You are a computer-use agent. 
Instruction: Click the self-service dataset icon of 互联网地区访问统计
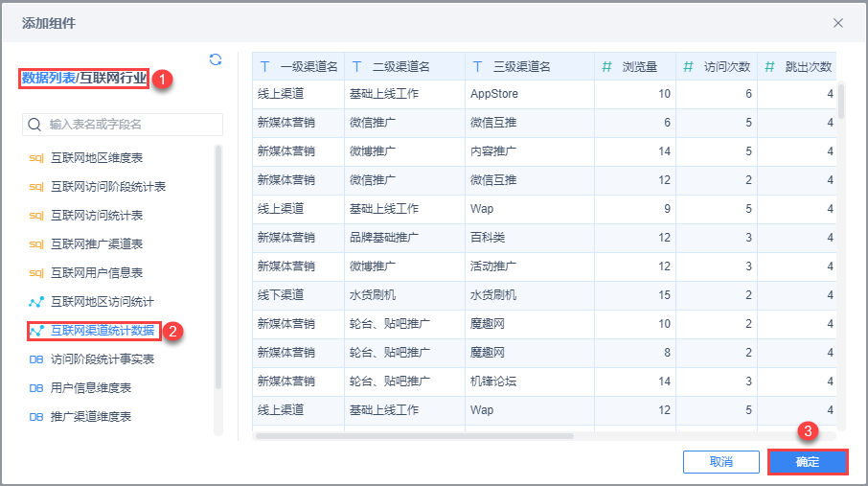(x=36, y=302)
